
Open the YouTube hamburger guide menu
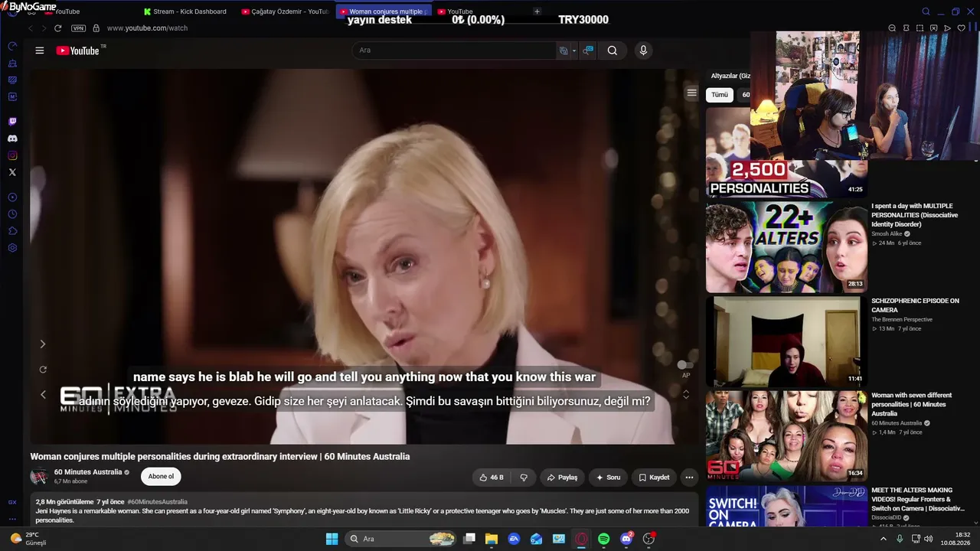pyautogui.click(x=40, y=51)
